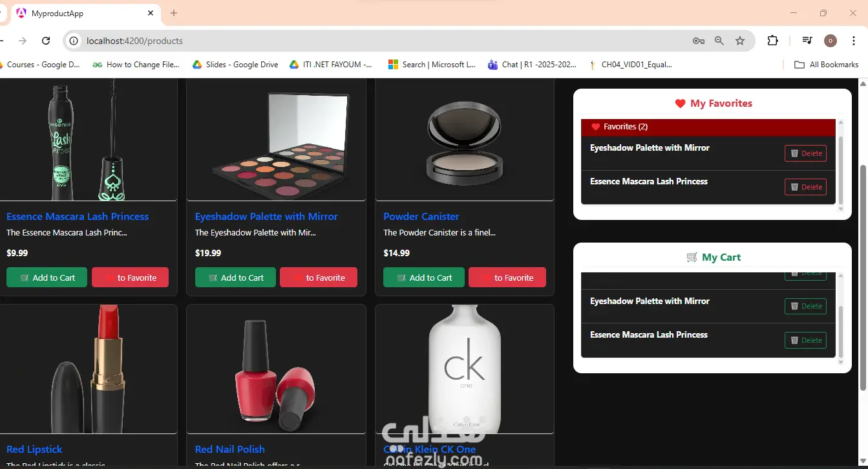Click the Favorites list scrollbar down arrow
Viewport: 868px width, 469px height.
tap(840, 208)
